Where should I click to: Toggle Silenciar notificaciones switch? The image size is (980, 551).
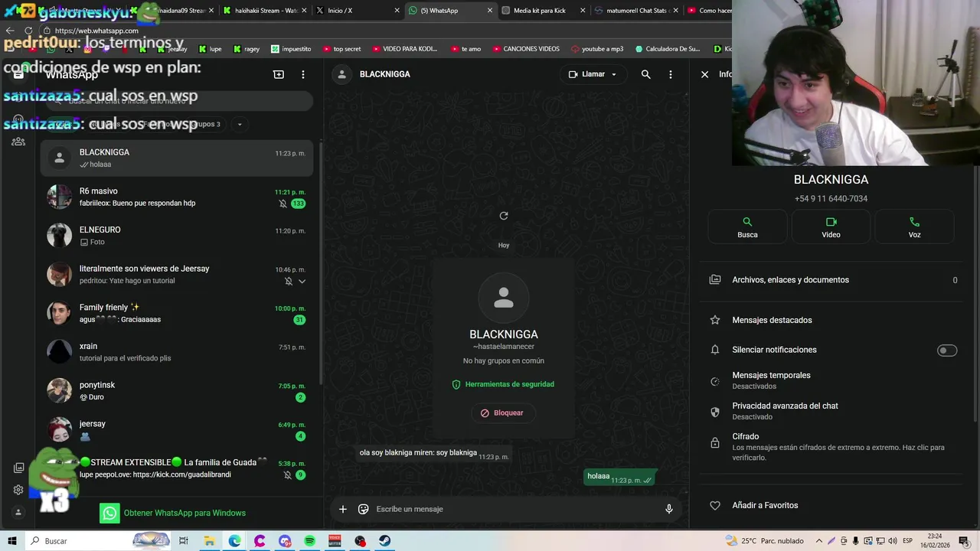(x=947, y=350)
